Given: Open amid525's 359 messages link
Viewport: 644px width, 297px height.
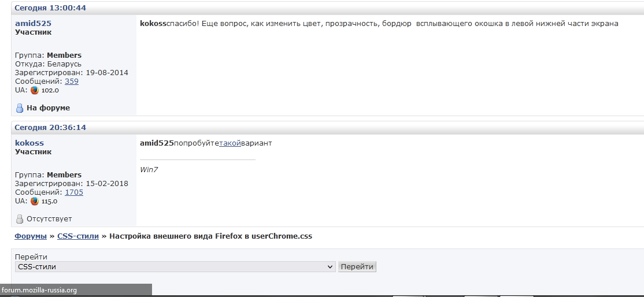Looking at the screenshot, I should (x=72, y=81).
